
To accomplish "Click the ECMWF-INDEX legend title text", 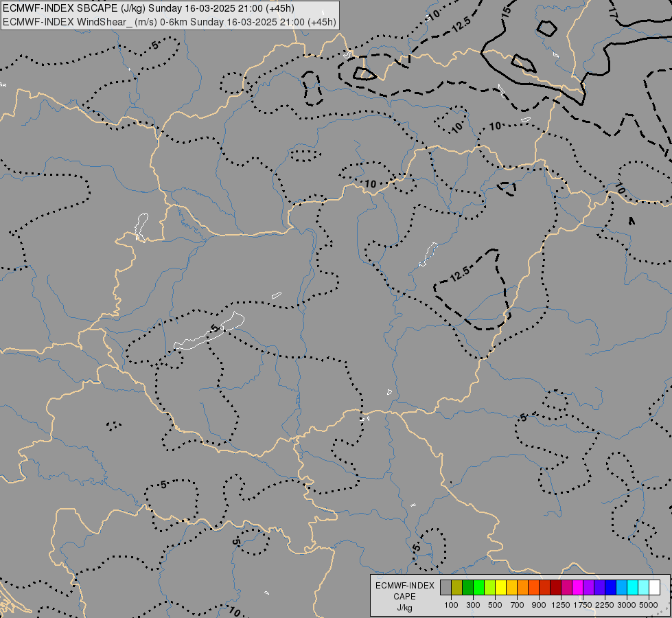I will pyautogui.click(x=405, y=586).
